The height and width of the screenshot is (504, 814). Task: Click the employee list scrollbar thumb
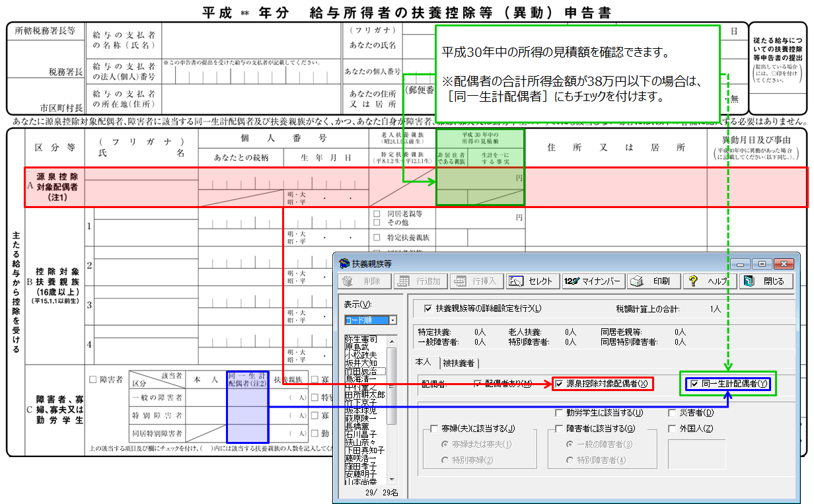(x=392, y=386)
